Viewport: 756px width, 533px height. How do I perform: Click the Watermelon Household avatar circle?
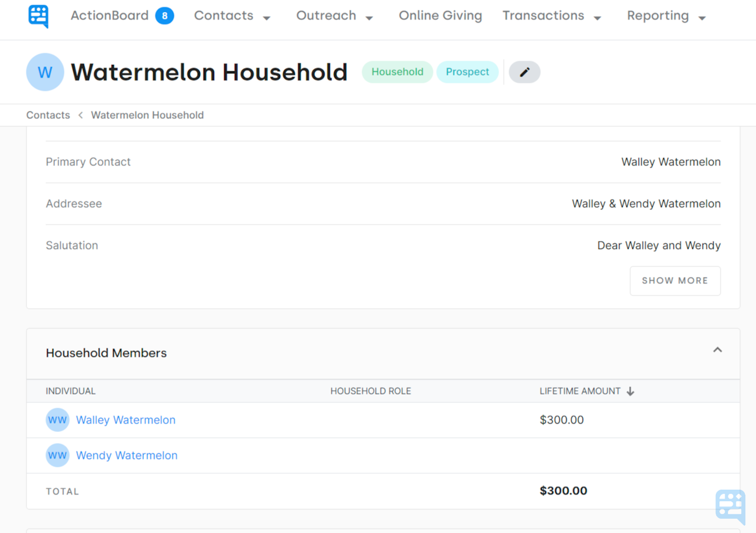coord(45,71)
